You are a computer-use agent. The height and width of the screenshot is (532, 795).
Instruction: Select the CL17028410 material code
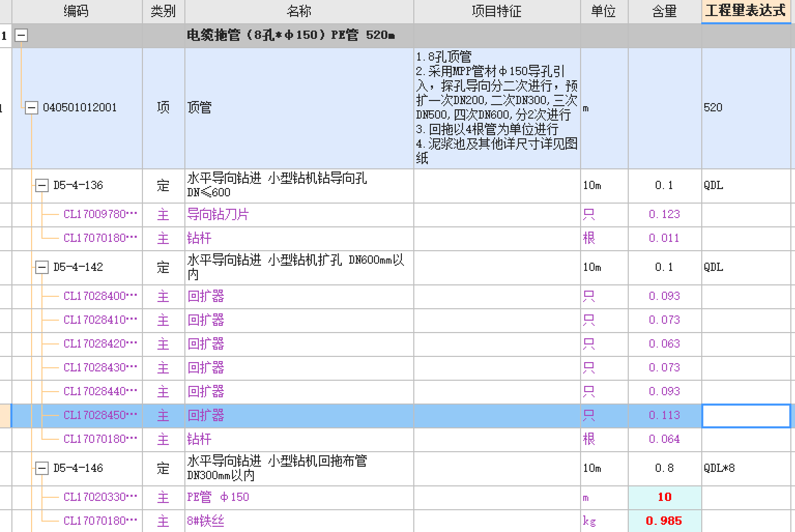100,320
